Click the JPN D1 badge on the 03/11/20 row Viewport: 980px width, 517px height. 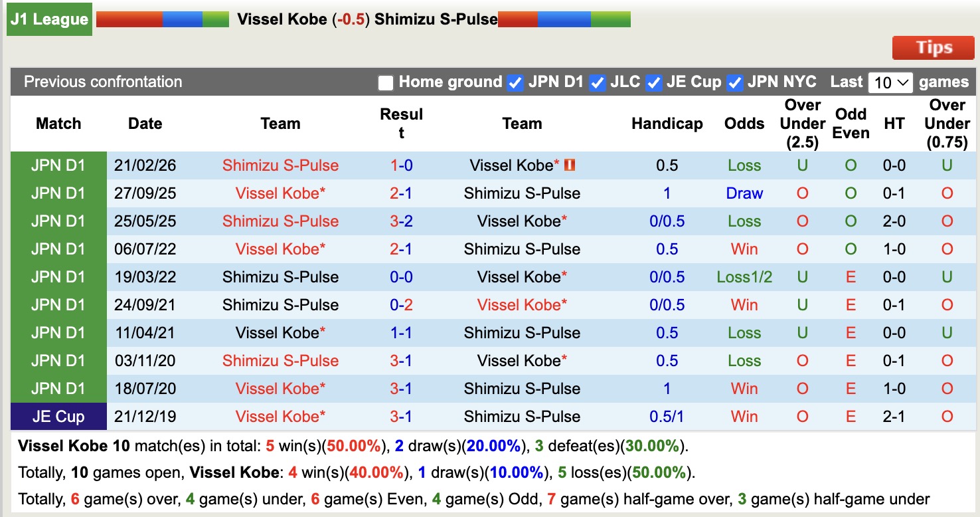(58, 360)
